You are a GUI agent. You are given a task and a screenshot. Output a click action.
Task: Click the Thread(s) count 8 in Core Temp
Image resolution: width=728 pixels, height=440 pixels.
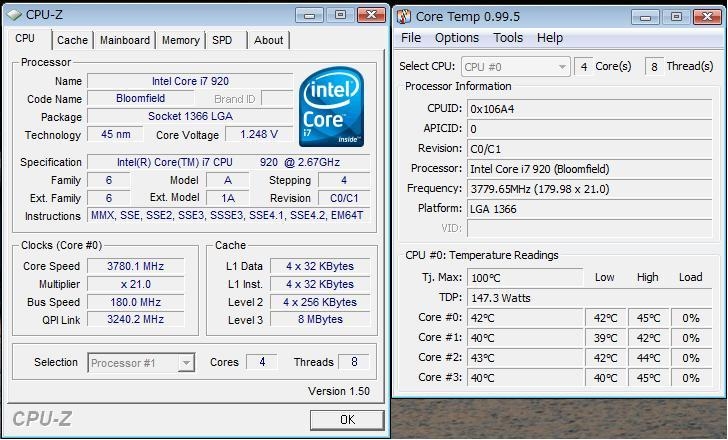tap(654, 67)
